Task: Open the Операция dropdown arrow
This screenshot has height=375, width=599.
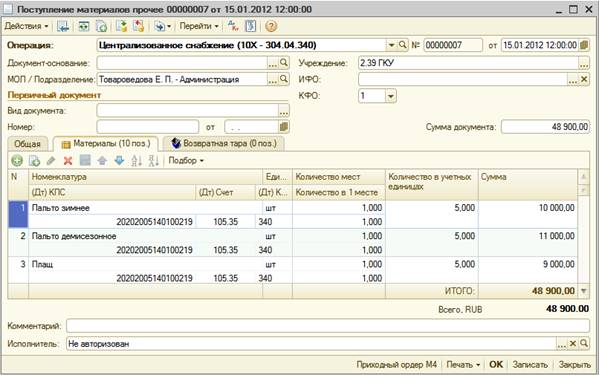Action: (392, 45)
